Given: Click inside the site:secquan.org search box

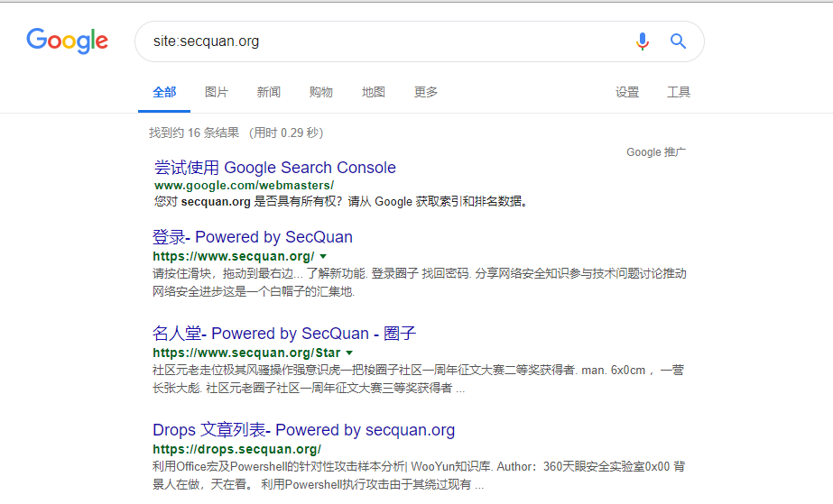Looking at the screenshot, I should point(379,41).
